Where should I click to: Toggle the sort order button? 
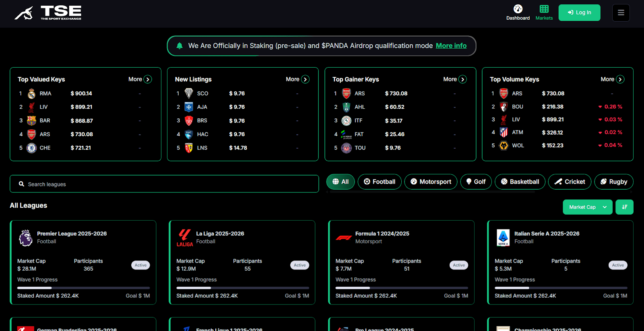(x=624, y=207)
